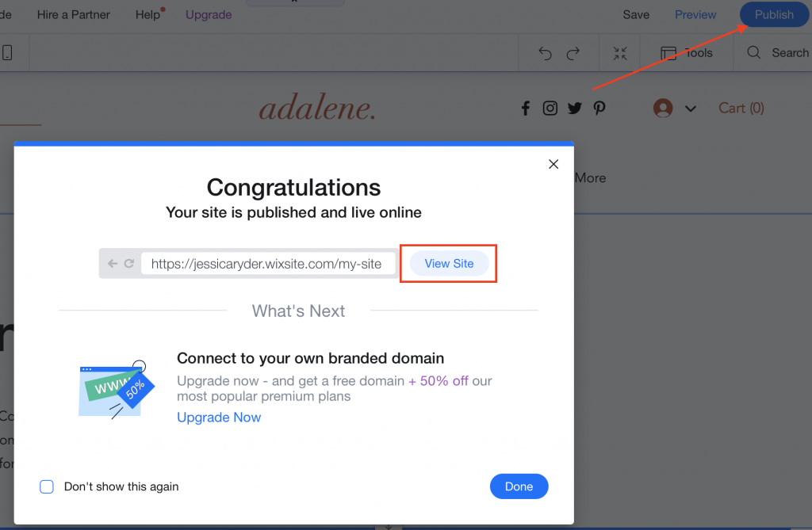Open the Pinterest icon
This screenshot has height=530, width=812.
599,108
